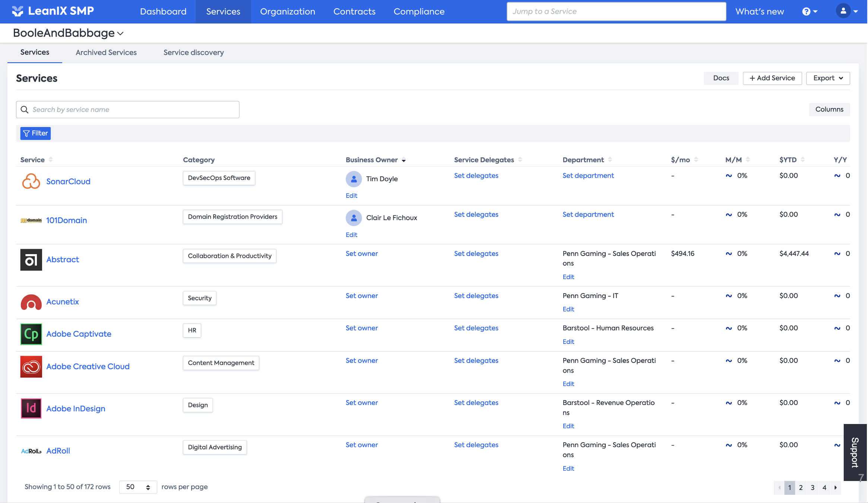Viewport: 868px width, 503px height.
Task: Open the rows per page selector
Action: coord(138,487)
